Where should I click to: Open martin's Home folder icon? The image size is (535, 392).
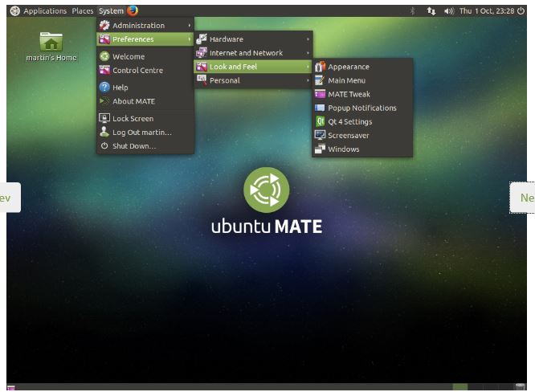(51, 42)
